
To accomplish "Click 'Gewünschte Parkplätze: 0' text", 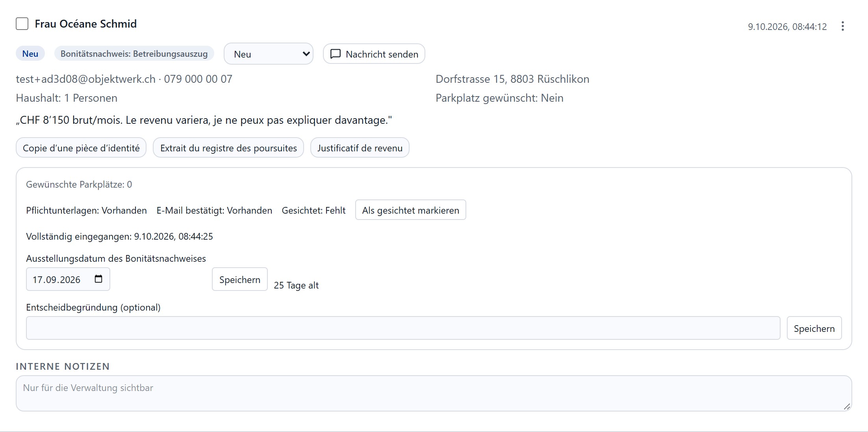I will [79, 184].
